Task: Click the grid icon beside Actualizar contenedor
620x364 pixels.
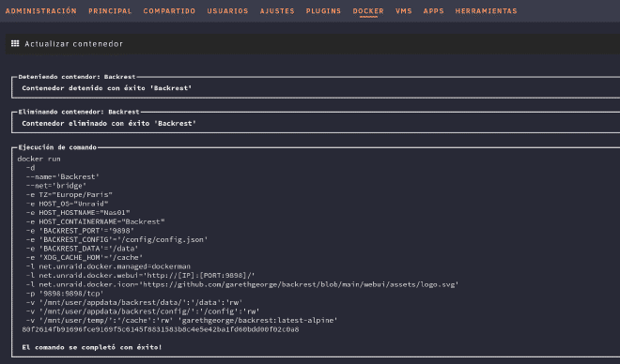Action: pos(15,43)
